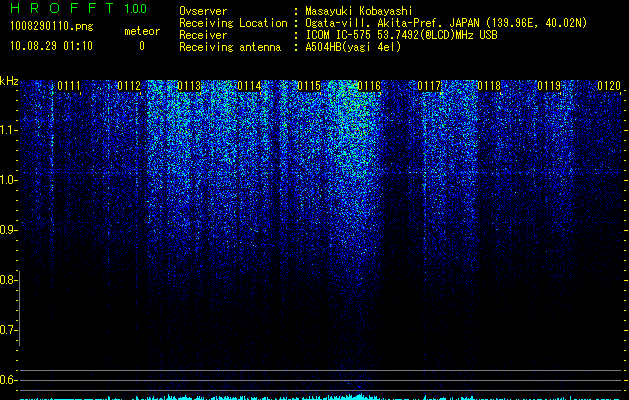Click the cyan signal level graph at bottom
The height and width of the screenshot is (400, 629).
(x=321, y=397)
